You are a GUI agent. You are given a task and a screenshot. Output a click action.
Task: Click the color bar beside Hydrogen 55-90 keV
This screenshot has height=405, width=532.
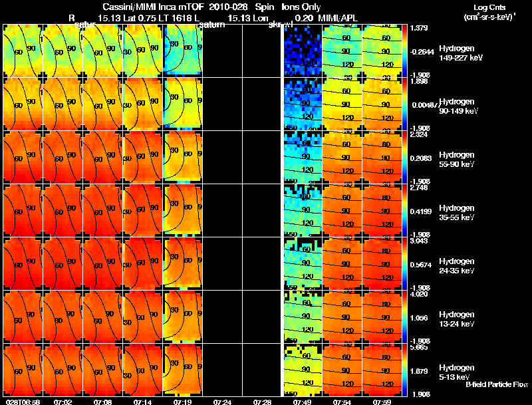pyautogui.click(x=405, y=157)
